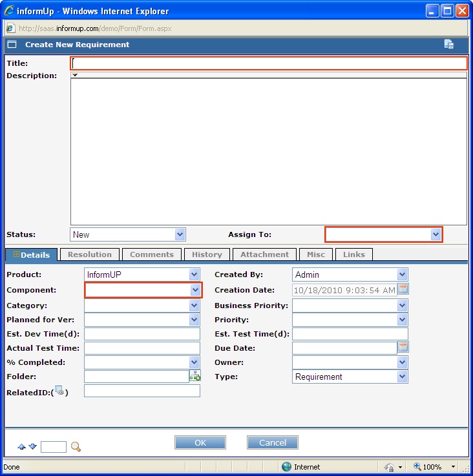The image size is (473, 476).
Task: Switch to the History tab
Action: [x=207, y=254]
